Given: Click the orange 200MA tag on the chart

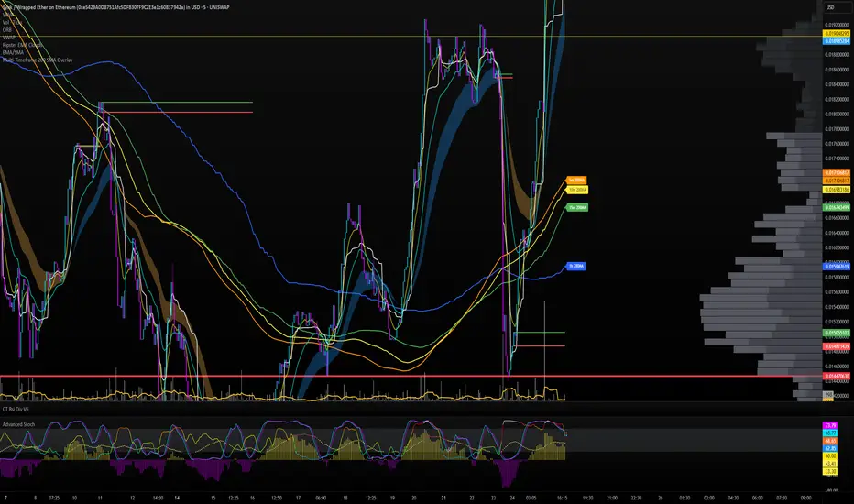Looking at the screenshot, I should click(x=576, y=180).
